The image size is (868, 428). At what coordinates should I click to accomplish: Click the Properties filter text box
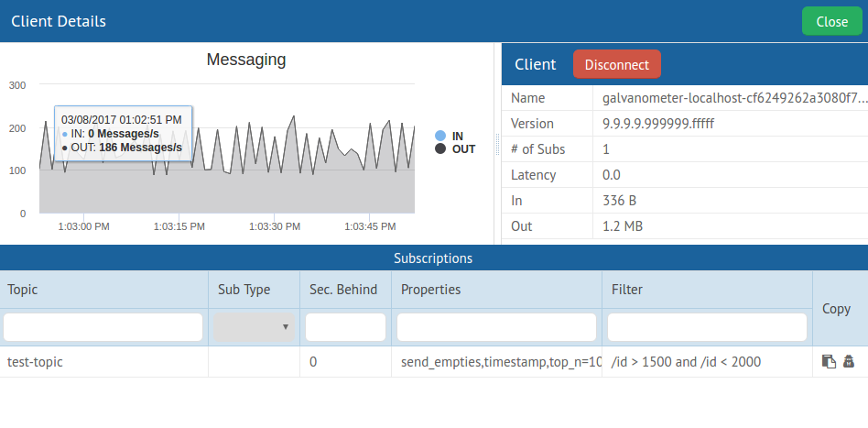496,327
